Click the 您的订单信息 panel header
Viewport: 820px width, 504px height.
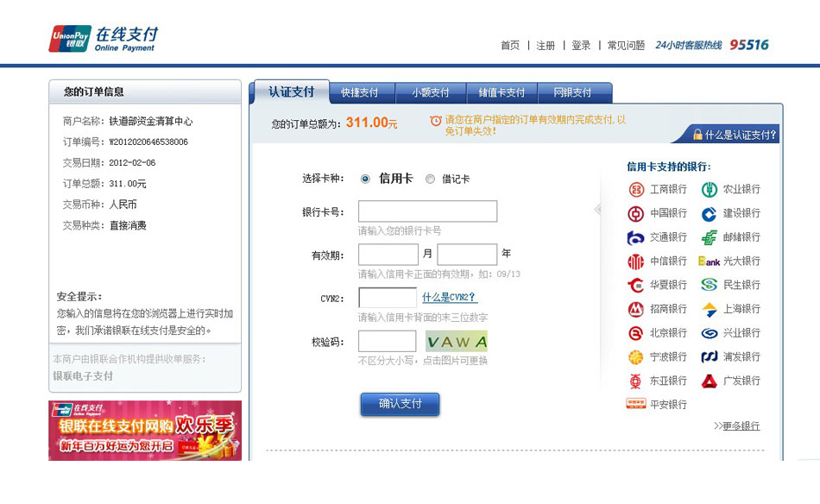[x=145, y=91]
